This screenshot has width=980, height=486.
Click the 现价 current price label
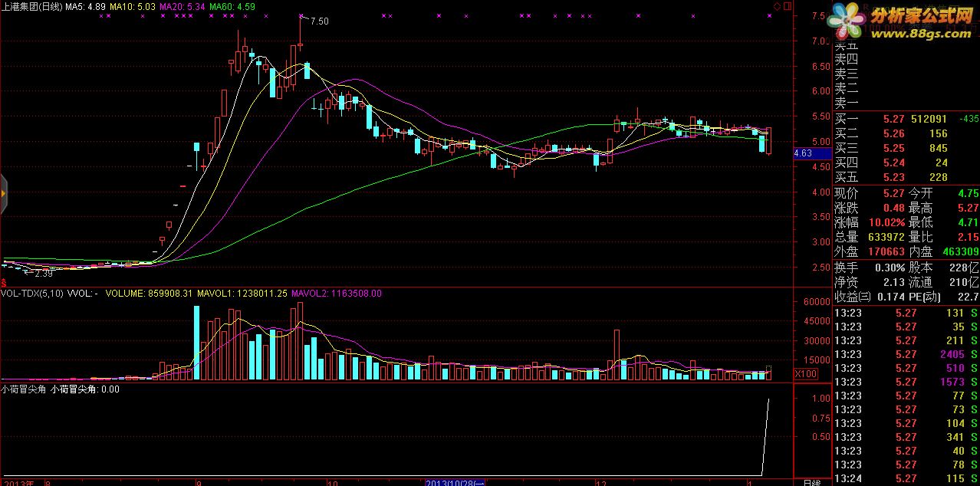(x=847, y=193)
